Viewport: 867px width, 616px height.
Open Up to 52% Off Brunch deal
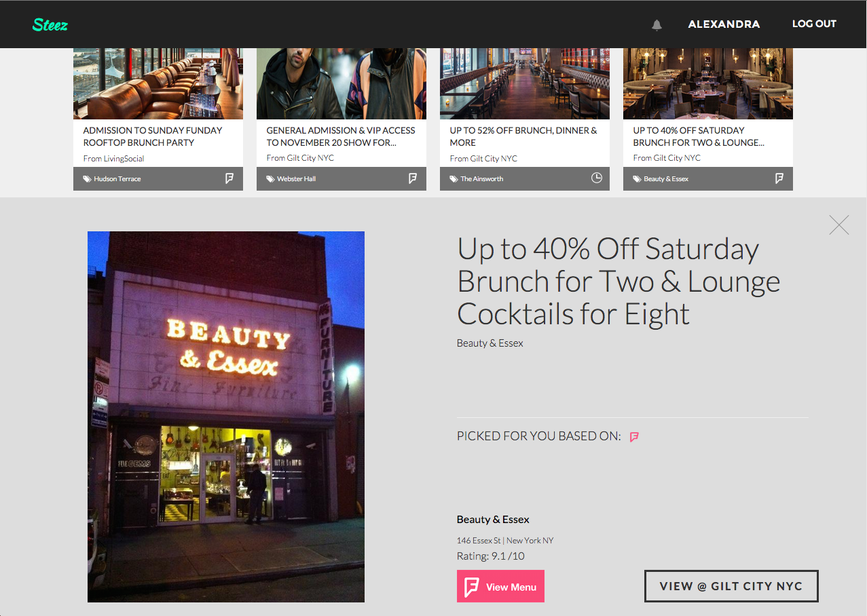[x=523, y=136]
